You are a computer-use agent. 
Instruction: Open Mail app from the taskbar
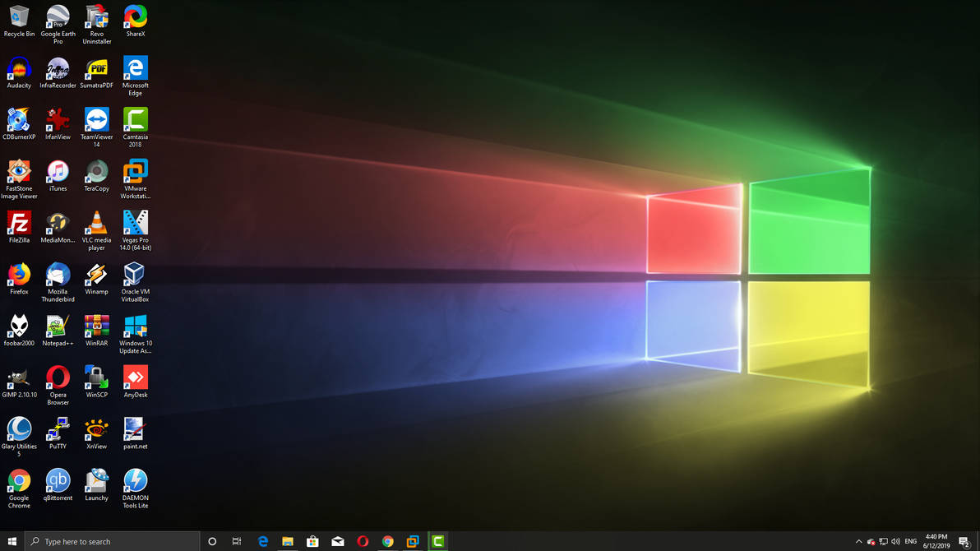coord(338,542)
